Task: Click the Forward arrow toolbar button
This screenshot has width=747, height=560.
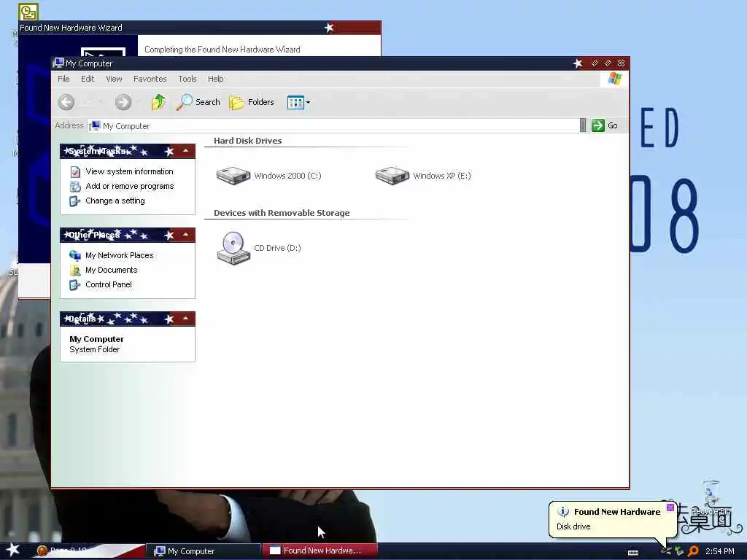Action: tap(123, 102)
